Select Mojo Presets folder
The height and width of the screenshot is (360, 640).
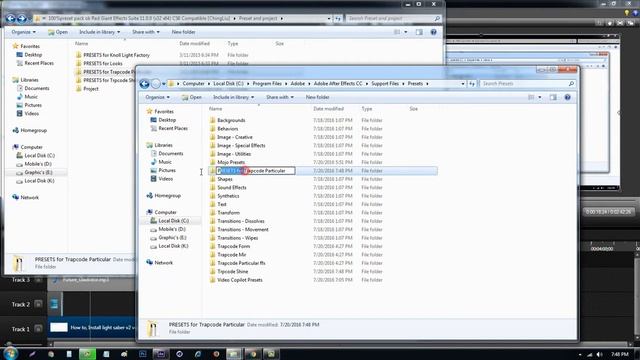click(x=231, y=162)
